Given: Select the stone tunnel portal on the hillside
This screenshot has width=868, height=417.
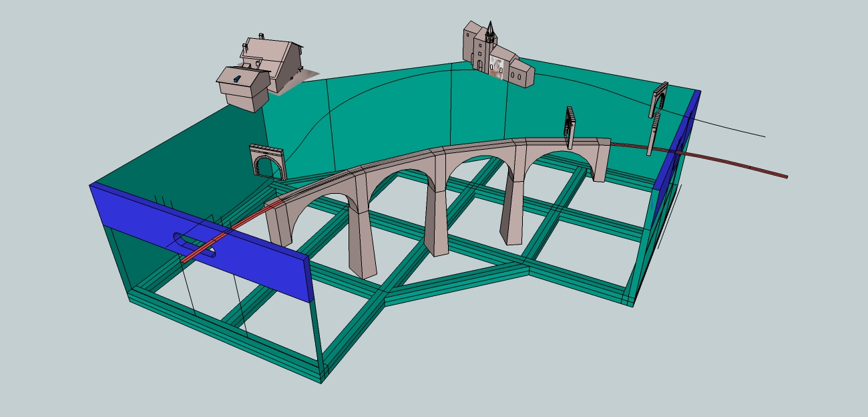Looking at the screenshot, I should 267,162.
